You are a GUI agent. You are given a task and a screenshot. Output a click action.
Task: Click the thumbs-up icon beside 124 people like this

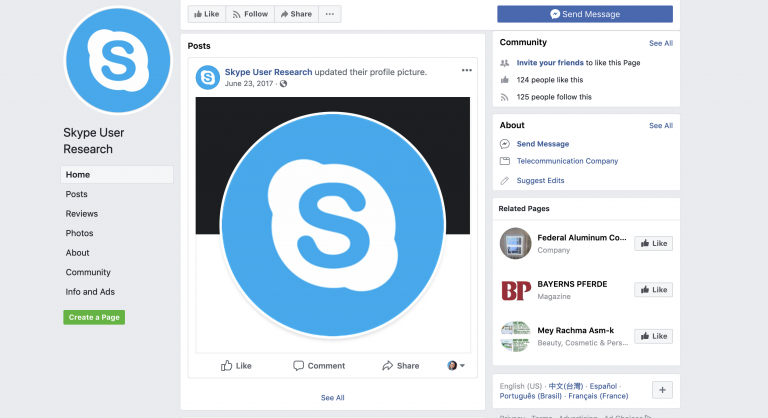pos(504,80)
